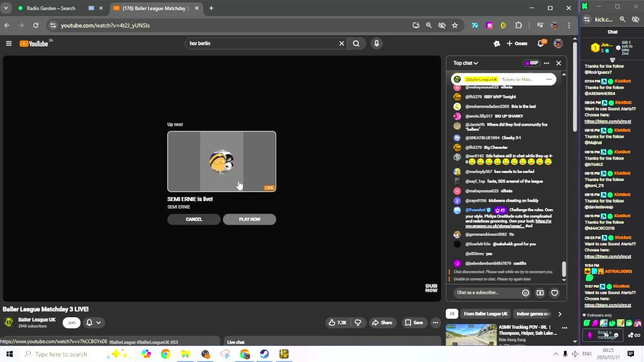Open a new browser tab

211,8
